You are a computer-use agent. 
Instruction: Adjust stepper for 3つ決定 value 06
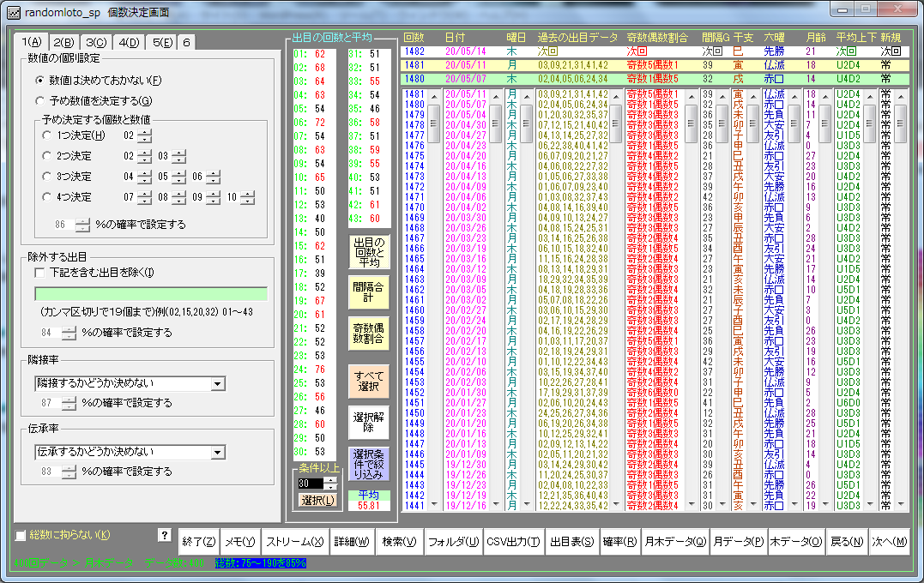point(214,177)
